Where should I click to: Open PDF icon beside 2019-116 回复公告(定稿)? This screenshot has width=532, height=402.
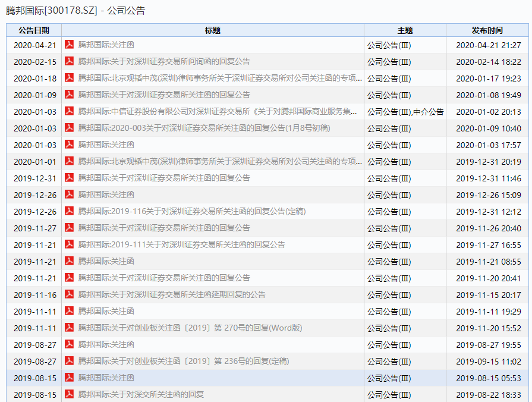pos(69,211)
